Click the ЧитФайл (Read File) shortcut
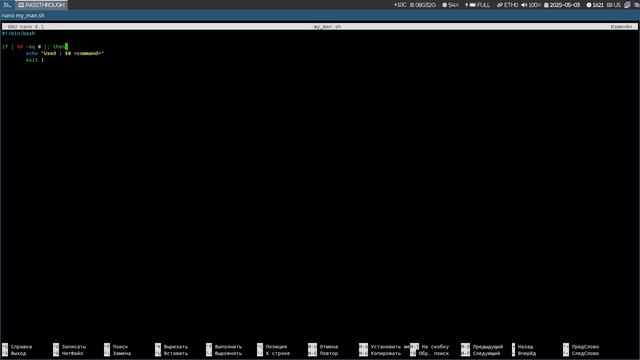 point(68,353)
